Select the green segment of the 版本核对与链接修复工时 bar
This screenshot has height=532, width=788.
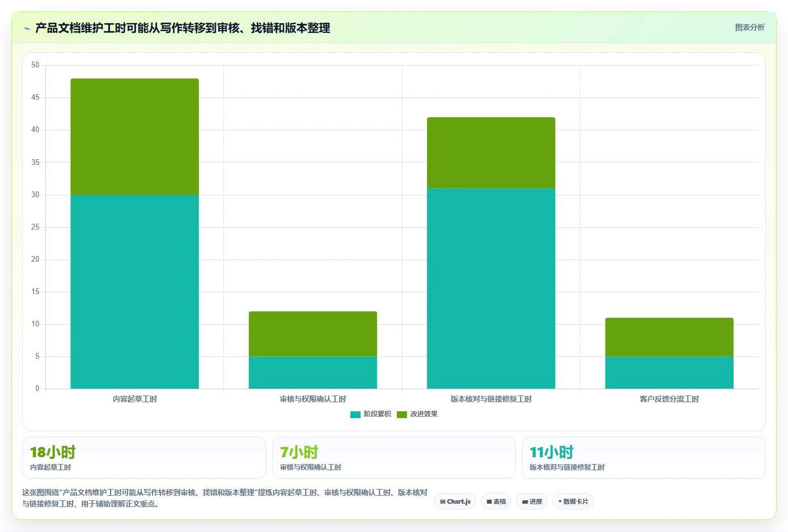coord(491,153)
